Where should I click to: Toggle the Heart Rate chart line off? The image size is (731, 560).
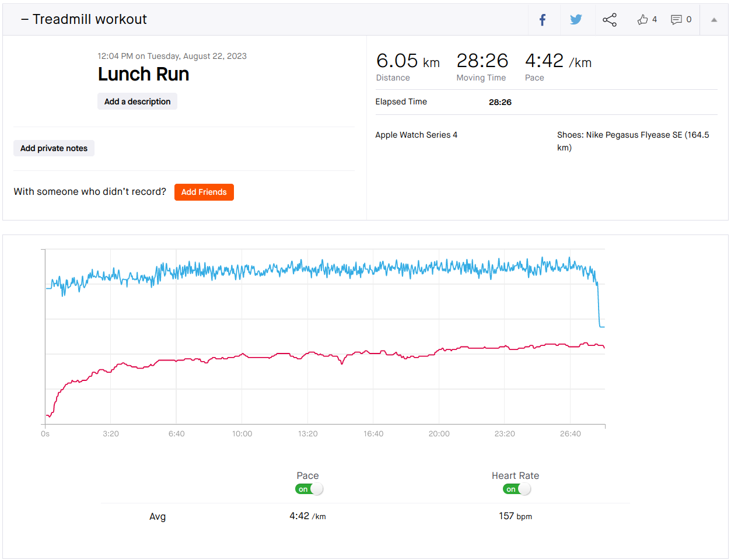coord(517,489)
